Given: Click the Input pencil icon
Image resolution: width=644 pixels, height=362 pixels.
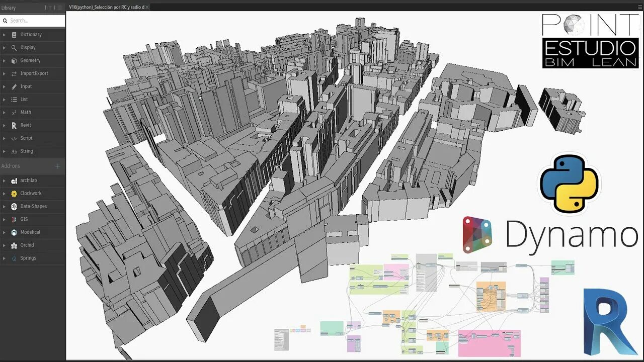Looking at the screenshot, I should pos(14,86).
